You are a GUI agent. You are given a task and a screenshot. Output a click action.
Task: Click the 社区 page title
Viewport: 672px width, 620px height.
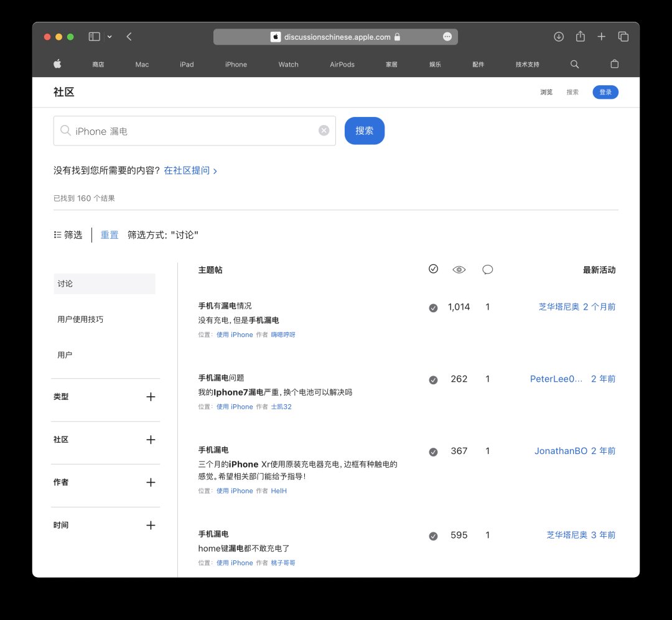(x=64, y=92)
